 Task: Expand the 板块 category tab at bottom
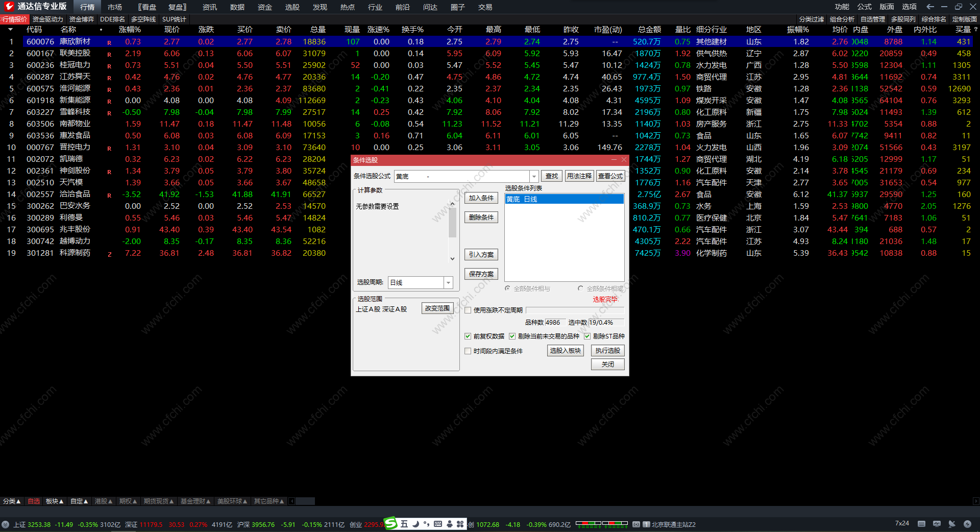pos(55,501)
